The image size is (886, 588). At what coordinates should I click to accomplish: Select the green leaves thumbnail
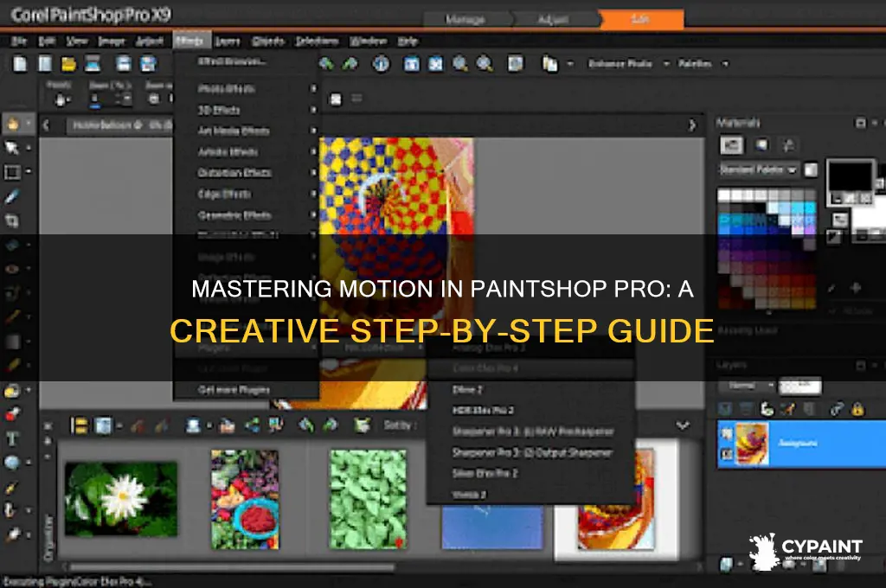pos(368,499)
